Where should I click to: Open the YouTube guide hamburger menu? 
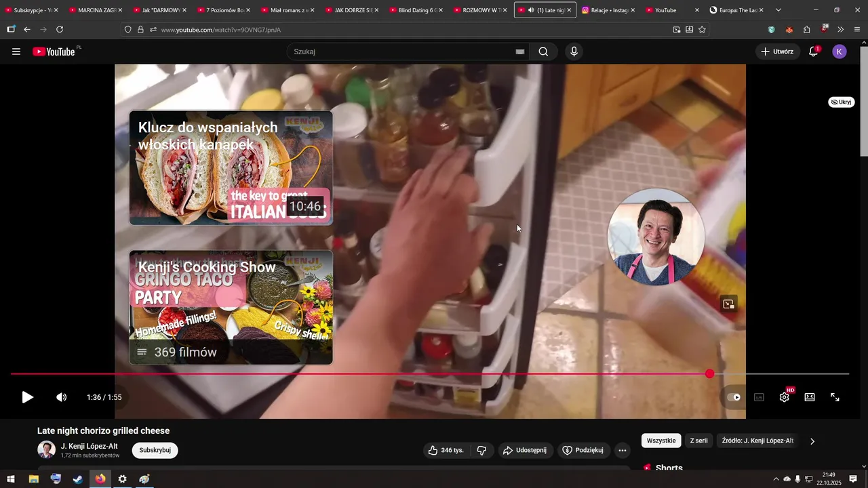coord(16,52)
